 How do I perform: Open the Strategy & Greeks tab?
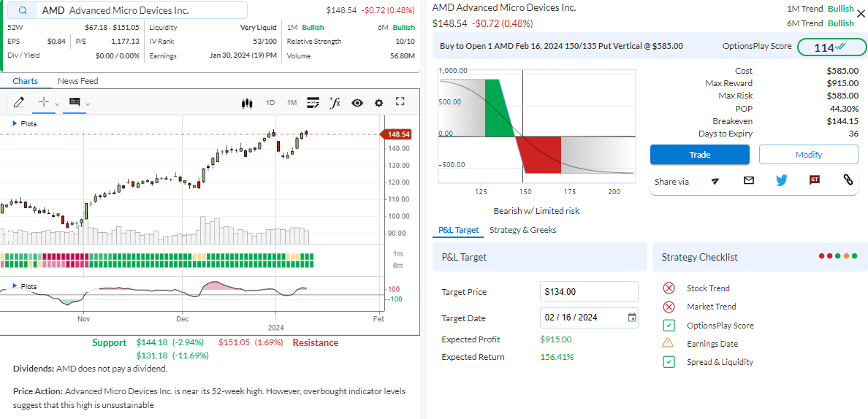(522, 230)
